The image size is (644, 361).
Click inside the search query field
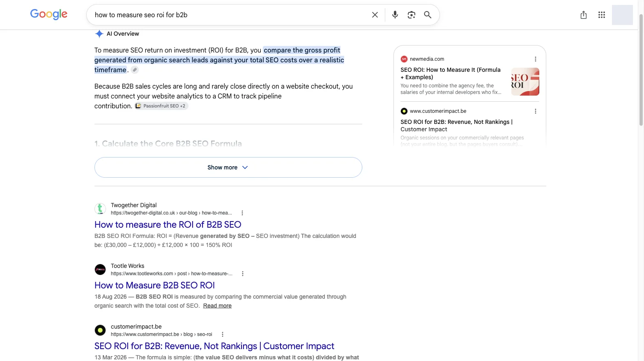tap(230, 15)
